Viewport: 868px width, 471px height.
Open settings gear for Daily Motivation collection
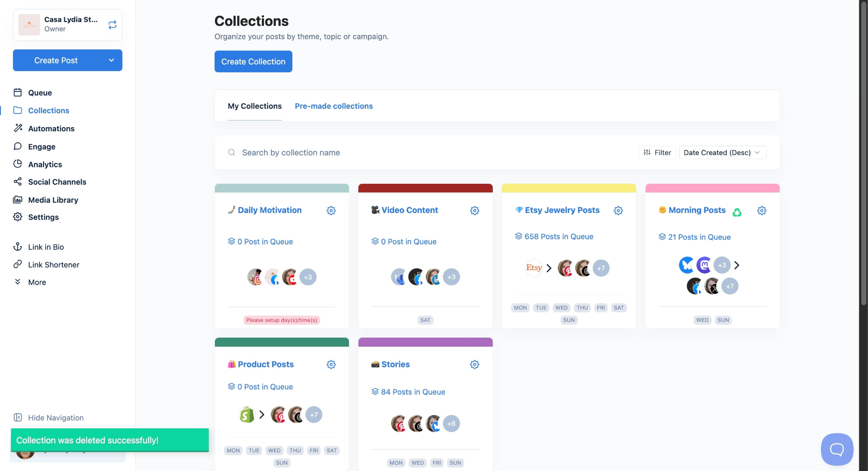[331, 211]
